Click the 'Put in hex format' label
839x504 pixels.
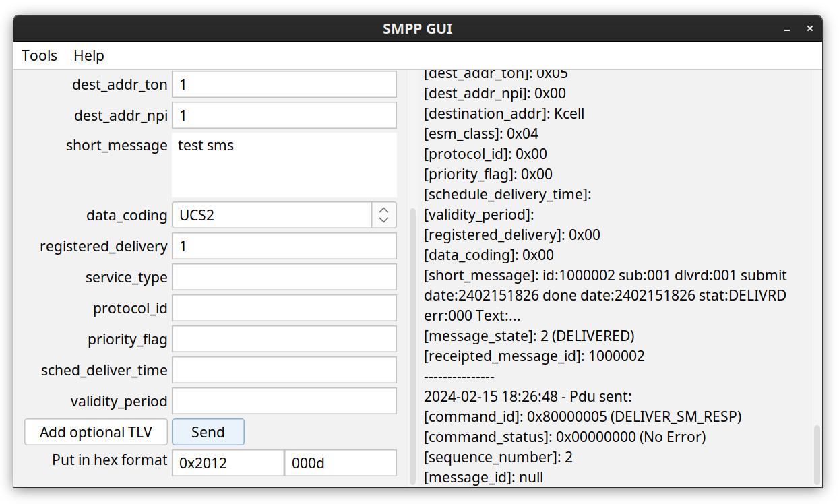[110, 460]
